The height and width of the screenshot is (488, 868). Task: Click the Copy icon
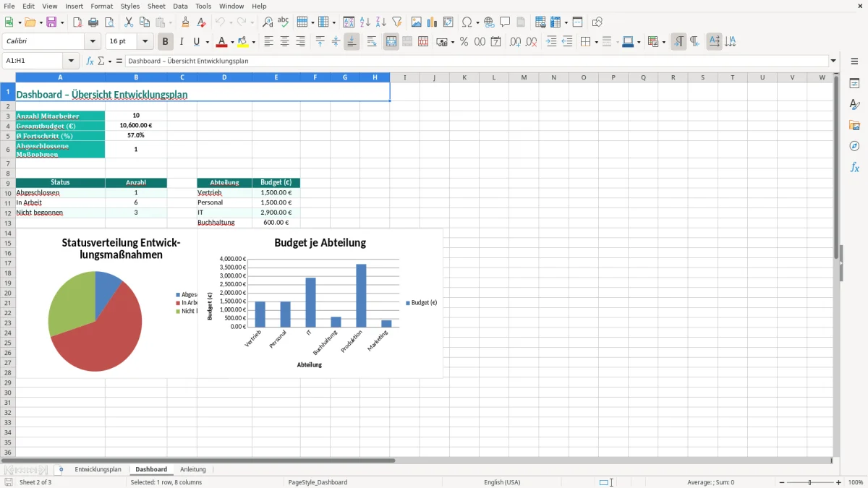[x=145, y=22]
